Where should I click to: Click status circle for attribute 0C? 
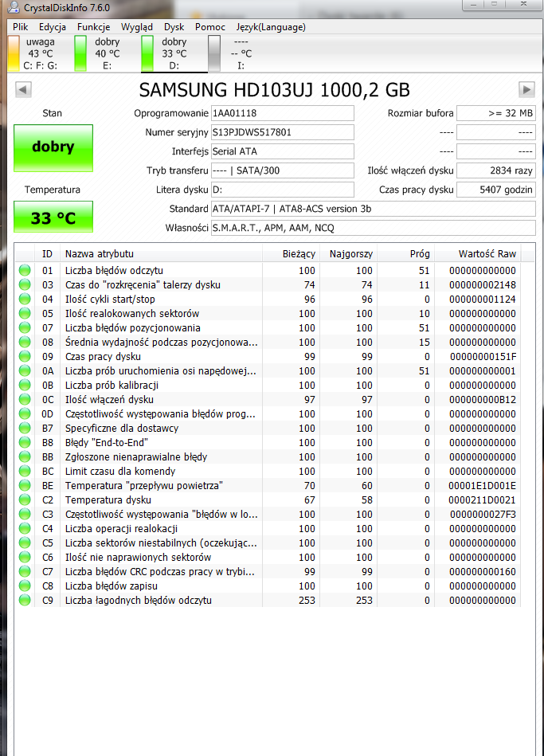[x=25, y=400]
